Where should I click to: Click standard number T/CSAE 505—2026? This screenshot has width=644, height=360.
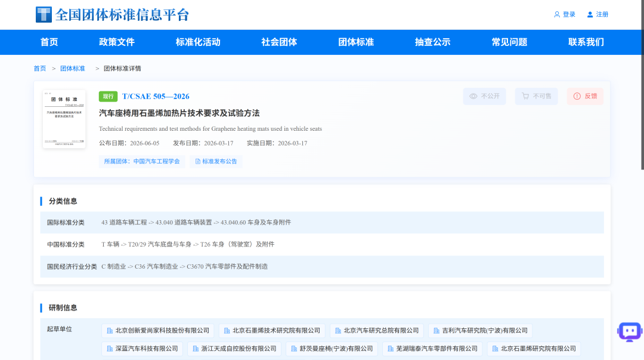point(156,96)
